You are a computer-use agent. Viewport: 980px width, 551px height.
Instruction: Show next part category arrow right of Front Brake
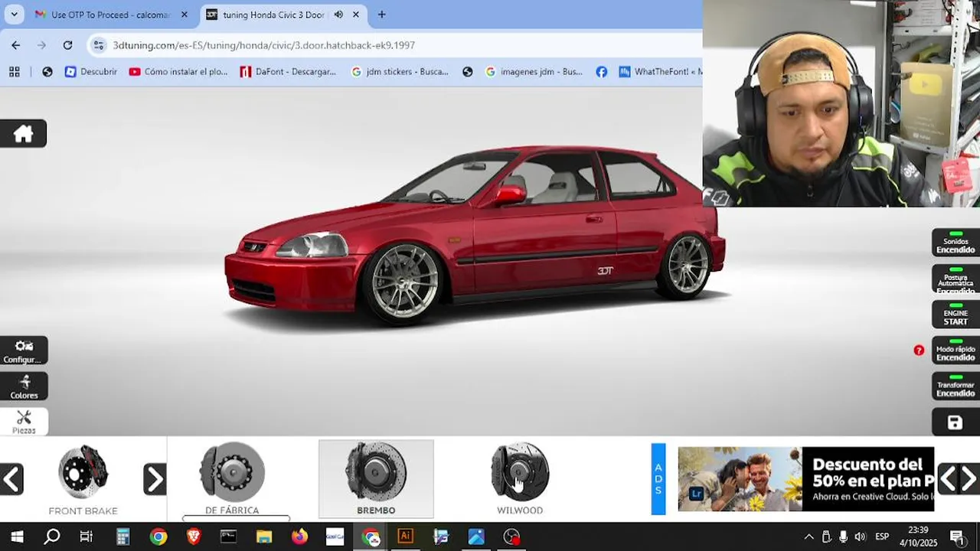pos(155,480)
